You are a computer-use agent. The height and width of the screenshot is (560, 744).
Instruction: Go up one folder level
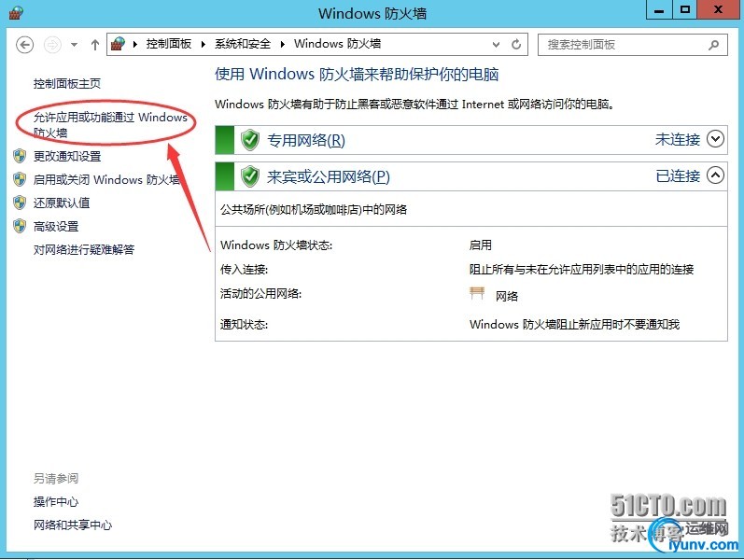point(95,45)
